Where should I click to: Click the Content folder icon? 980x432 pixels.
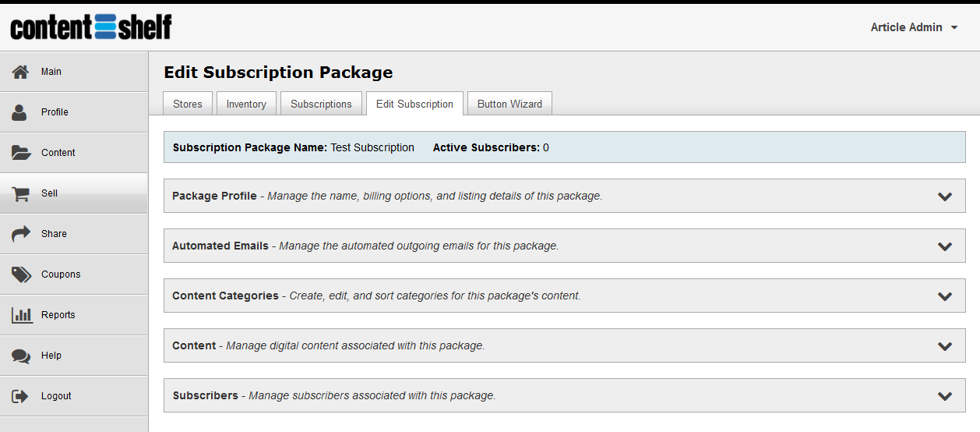click(x=21, y=153)
